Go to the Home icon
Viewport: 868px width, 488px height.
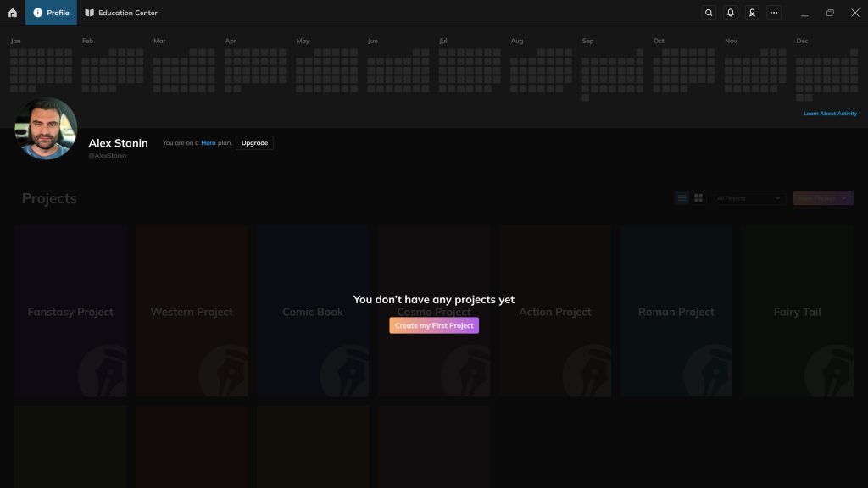point(13,13)
